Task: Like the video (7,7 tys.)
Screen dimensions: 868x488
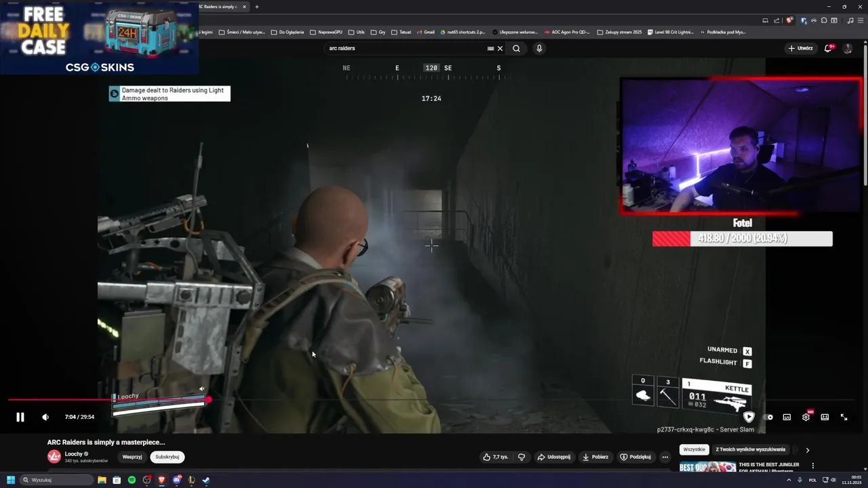Action: (x=495, y=457)
